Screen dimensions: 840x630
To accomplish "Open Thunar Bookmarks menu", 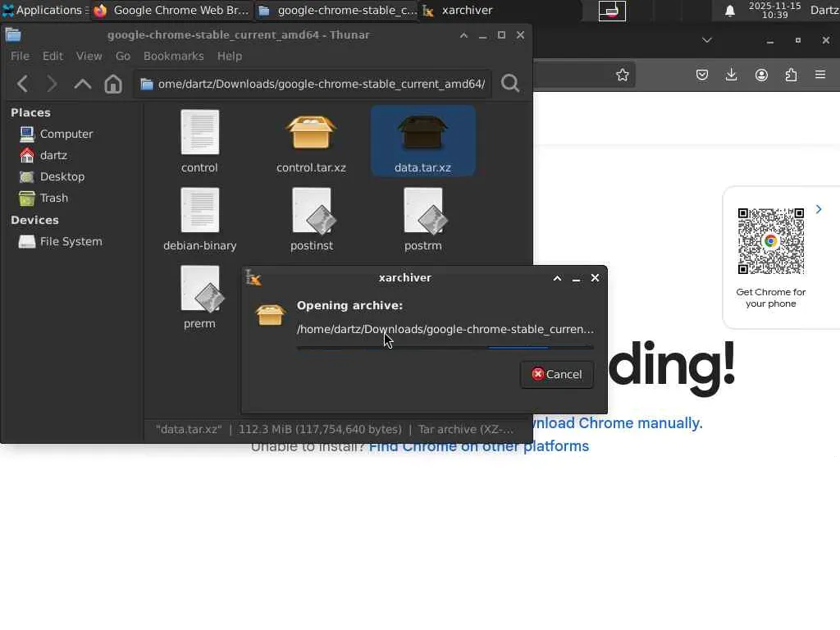I will pos(174,57).
